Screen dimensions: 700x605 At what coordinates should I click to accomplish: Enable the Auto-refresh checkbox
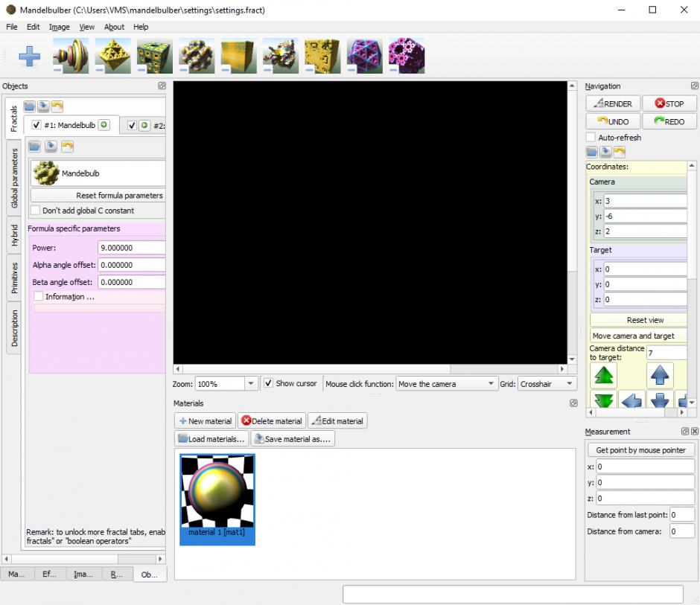point(591,138)
